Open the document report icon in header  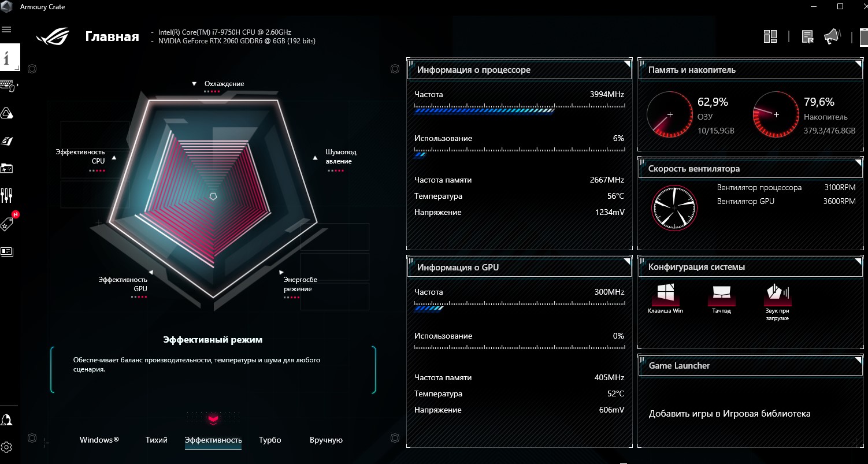pyautogui.click(x=807, y=37)
